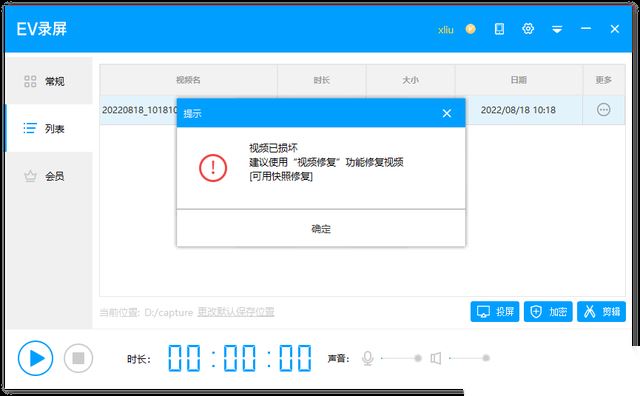Click the xliu username
The width and height of the screenshot is (640, 396).
tap(446, 29)
